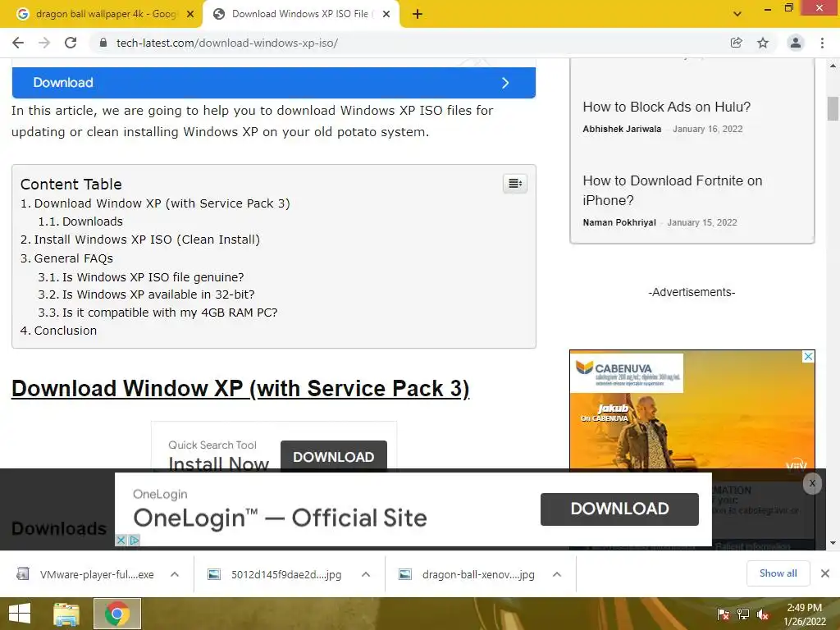
Task: Close the Download Windows XP ISO tab
Action: [x=386, y=15]
